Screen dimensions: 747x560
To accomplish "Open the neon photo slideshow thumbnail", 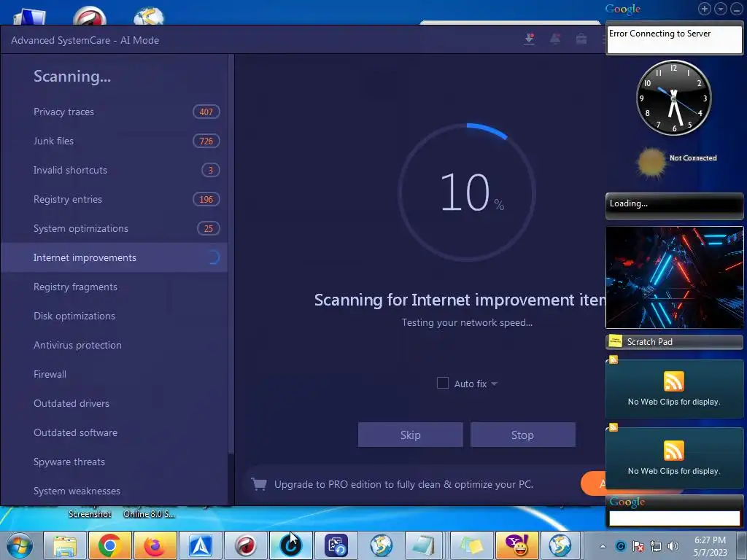I will [674, 278].
